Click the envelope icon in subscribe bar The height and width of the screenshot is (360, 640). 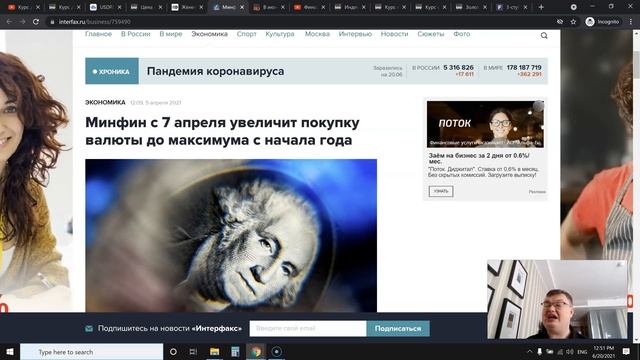pos(89,328)
